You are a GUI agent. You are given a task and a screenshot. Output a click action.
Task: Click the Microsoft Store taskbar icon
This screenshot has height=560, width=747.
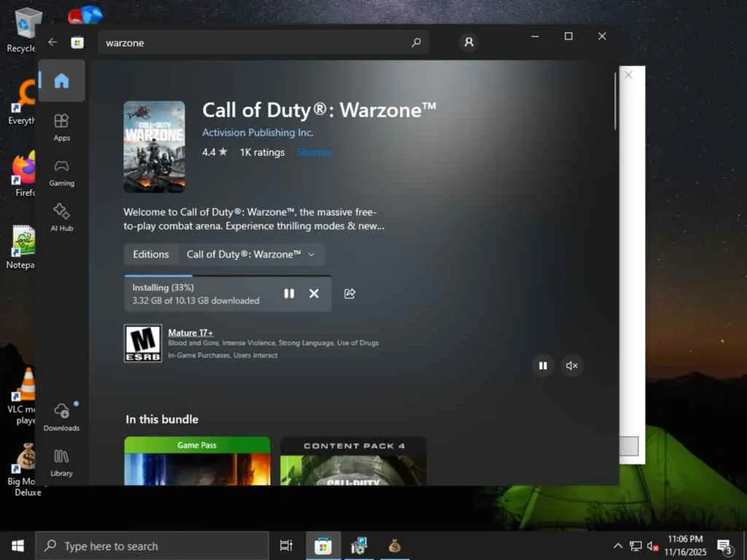323,545
